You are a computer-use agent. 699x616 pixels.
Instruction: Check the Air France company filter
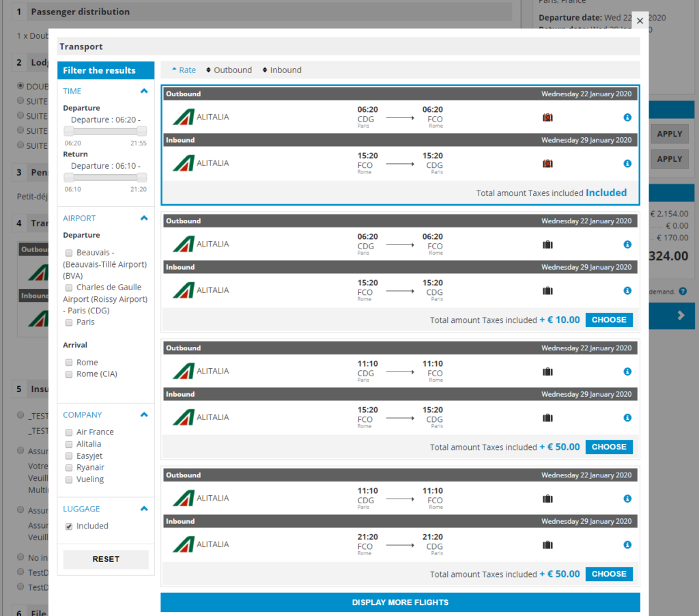pyautogui.click(x=69, y=432)
